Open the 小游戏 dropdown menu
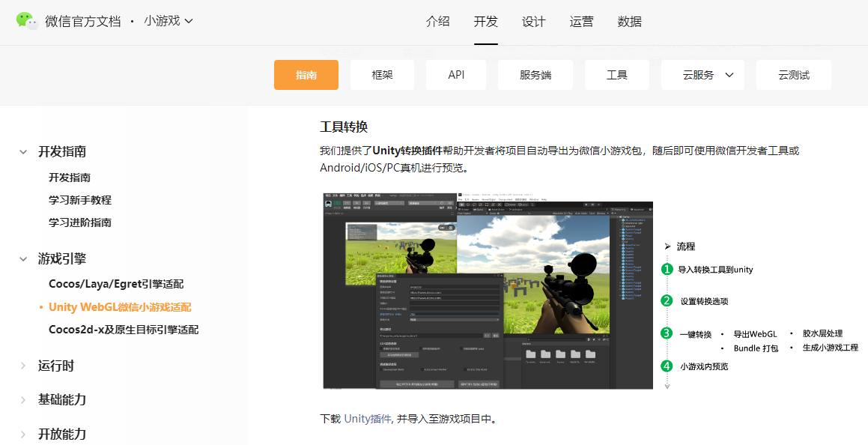 169,21
